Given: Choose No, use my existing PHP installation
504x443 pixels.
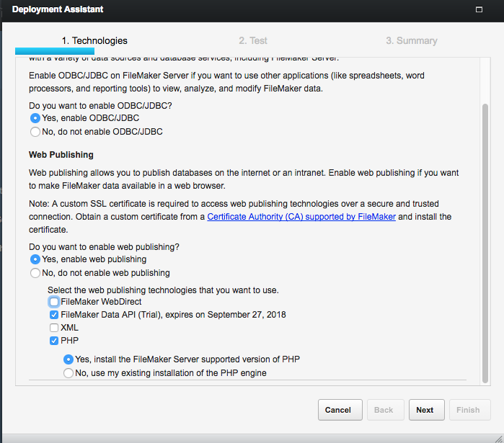Looking at the screenshot, I should pos(68,373).
